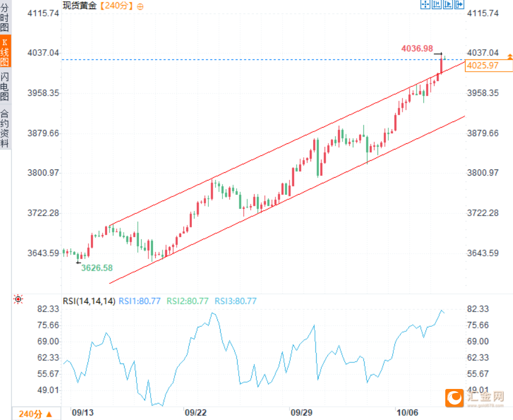The image size is (513, 420).
Task: Open the RSI indicator settings icon
Action: [18, 299]
